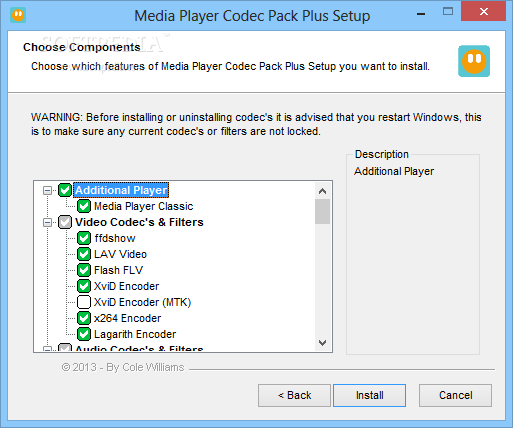The width and height of the screenshot is (513, 428).
Task: Select the LAV Video label
Action: [x=120, y=254]
